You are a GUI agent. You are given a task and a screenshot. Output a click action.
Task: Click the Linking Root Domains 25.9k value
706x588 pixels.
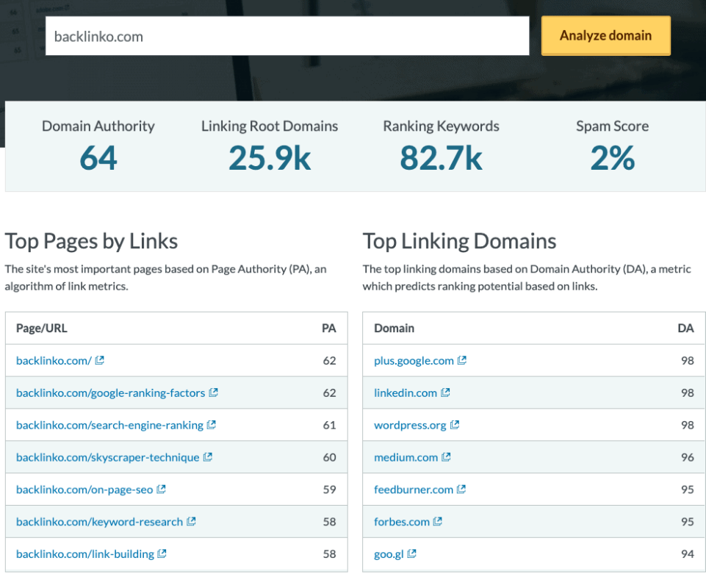click(270, 157)
